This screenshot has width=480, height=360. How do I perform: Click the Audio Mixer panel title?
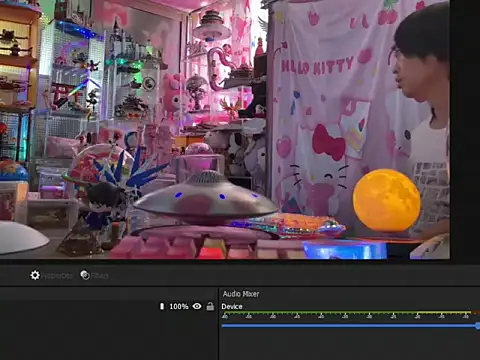pyautogui.click(x=241, y=294)
